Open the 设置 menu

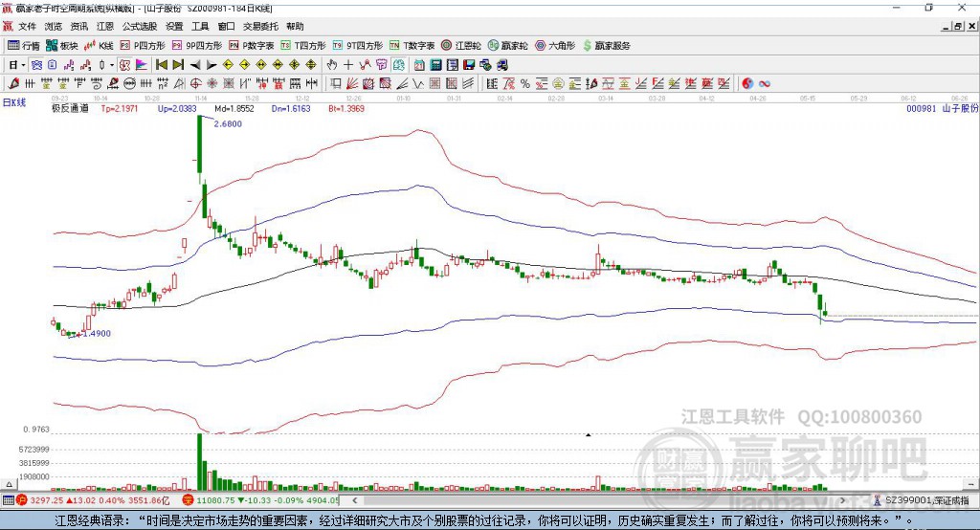[174, 26]
